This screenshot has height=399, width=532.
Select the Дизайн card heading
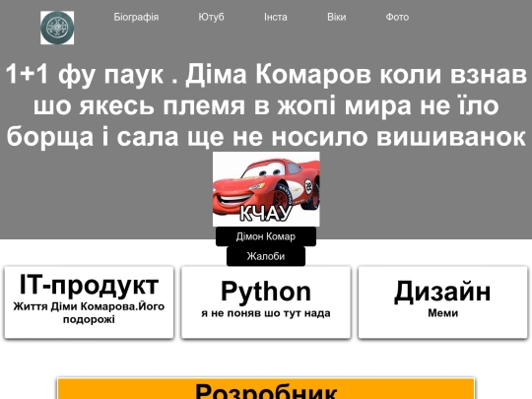[442, 291]
